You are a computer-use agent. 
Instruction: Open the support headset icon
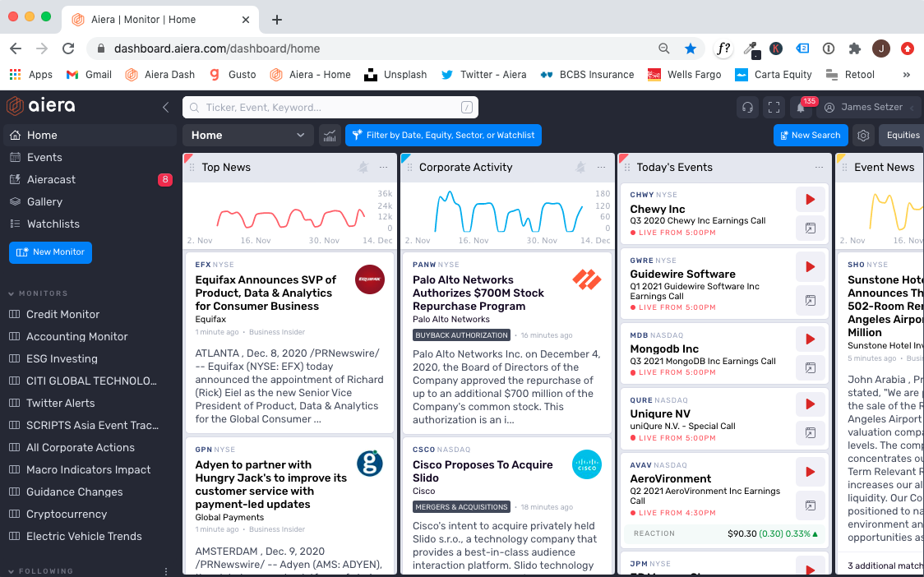pos(747,108)
